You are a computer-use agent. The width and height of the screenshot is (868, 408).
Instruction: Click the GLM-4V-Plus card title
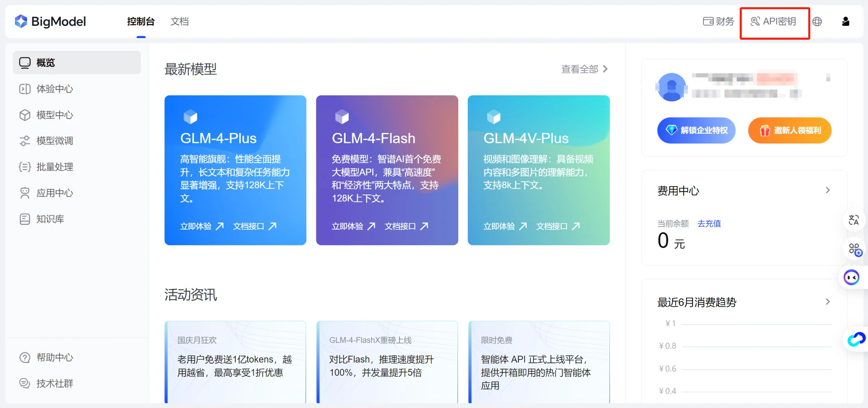click(526, 138)
